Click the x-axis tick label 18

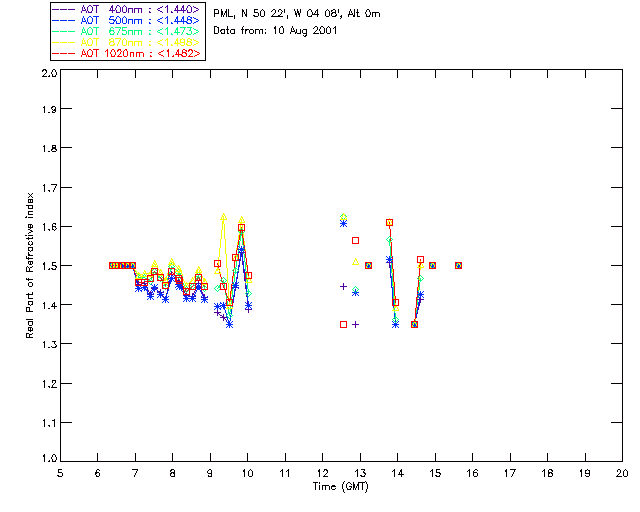coord(548,473)
